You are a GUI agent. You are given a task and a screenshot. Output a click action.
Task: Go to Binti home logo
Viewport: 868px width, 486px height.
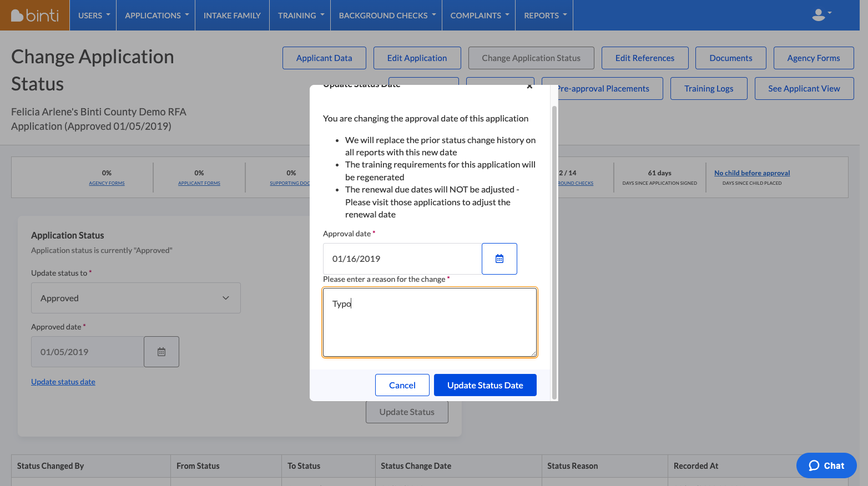34,16
